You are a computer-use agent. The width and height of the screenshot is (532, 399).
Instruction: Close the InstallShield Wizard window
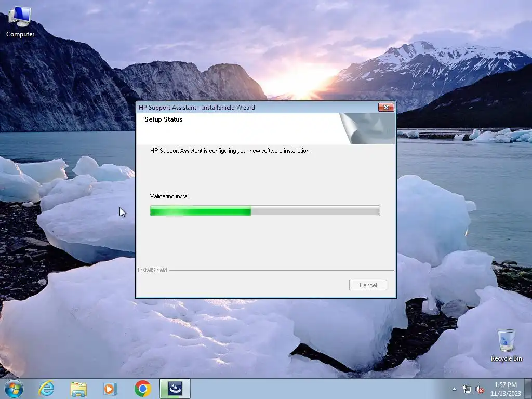(x=386, y=107)
